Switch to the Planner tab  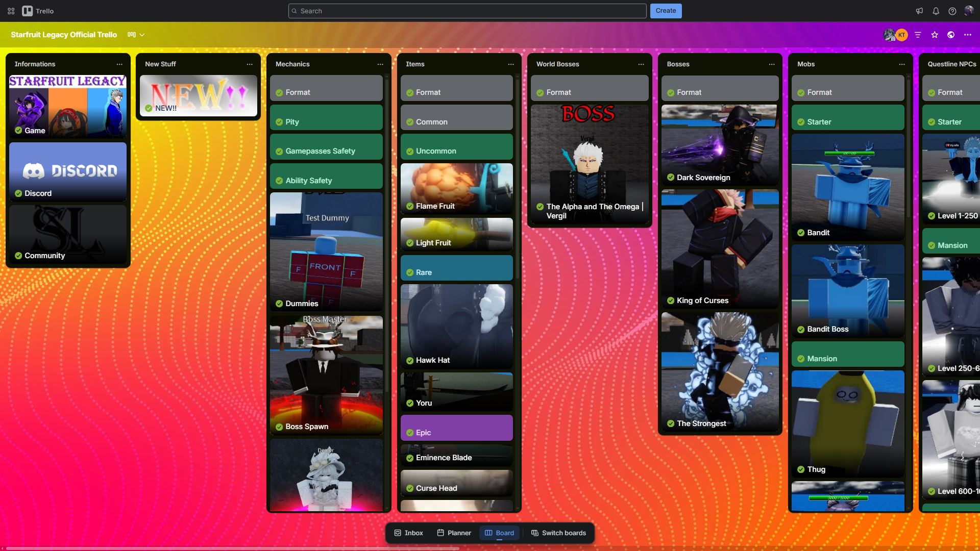[x=454, y=533]
